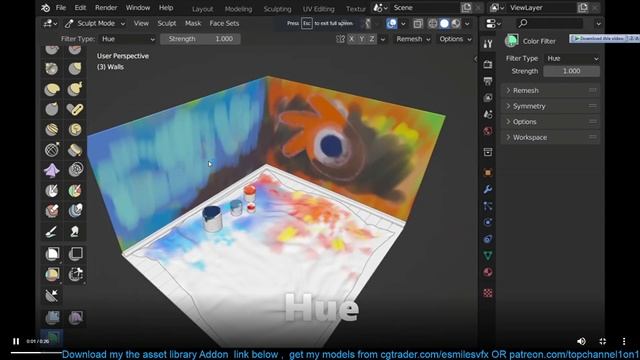Screen dimensions: 640x360
Task: Select the Mask brush tool
Action: coord(52,191)
